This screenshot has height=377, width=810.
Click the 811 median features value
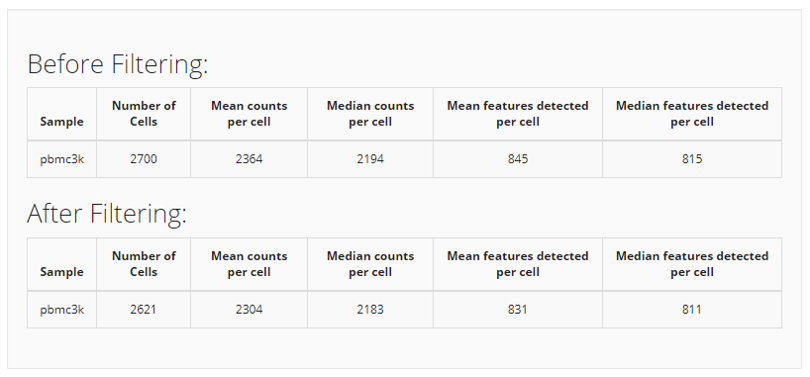coord(692,309)
